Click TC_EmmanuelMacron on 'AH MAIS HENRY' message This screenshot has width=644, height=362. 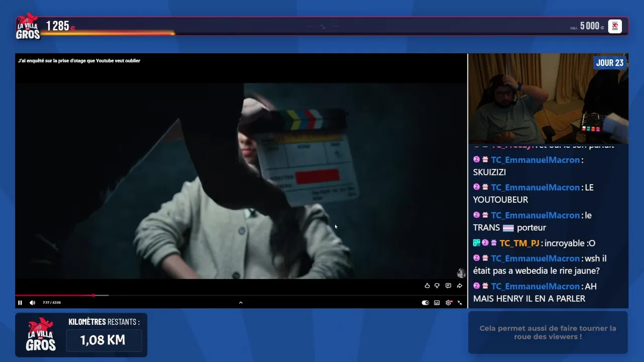coord(535,286)
